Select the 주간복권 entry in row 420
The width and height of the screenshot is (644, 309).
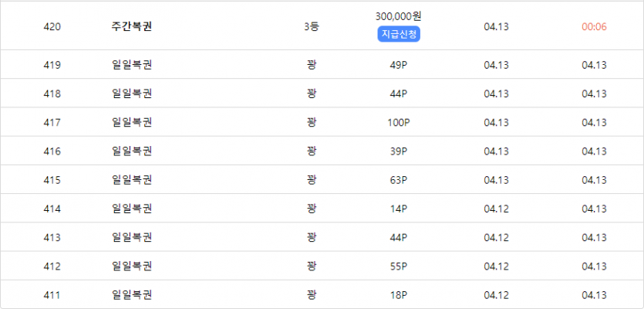coord(131,27)
